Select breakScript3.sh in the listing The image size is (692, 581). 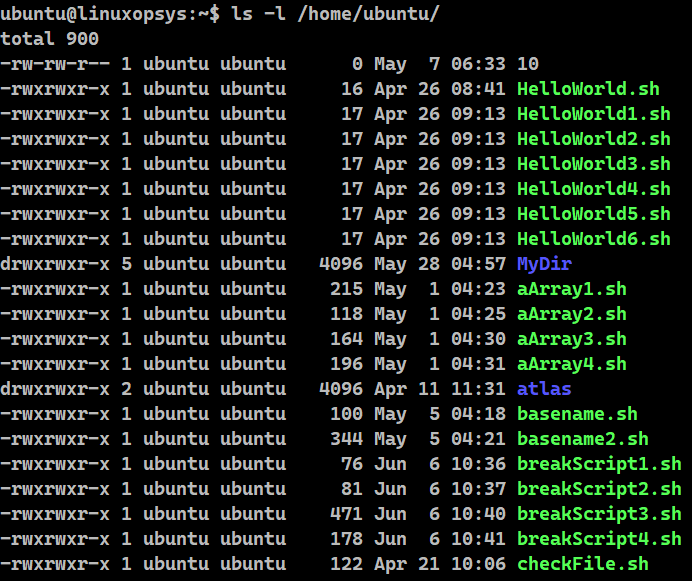tap(599, 514)
